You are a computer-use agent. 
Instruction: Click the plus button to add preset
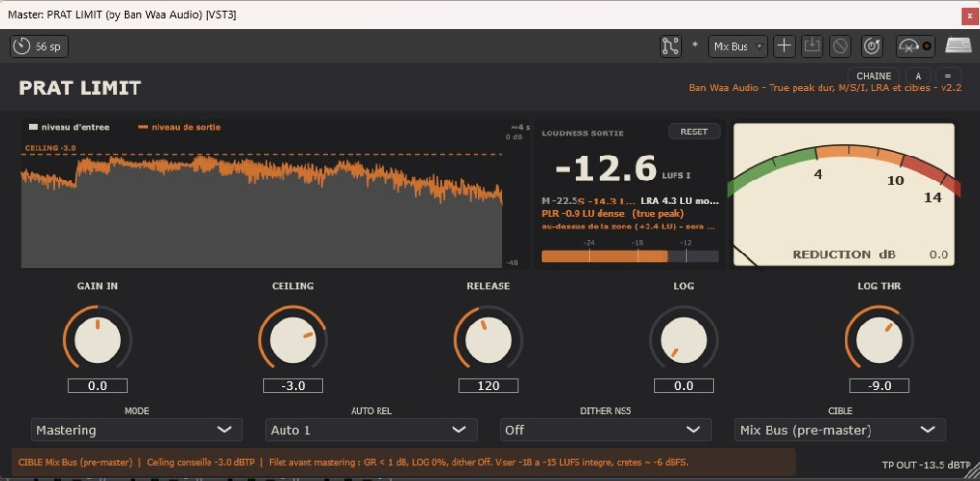click(784, 46)
